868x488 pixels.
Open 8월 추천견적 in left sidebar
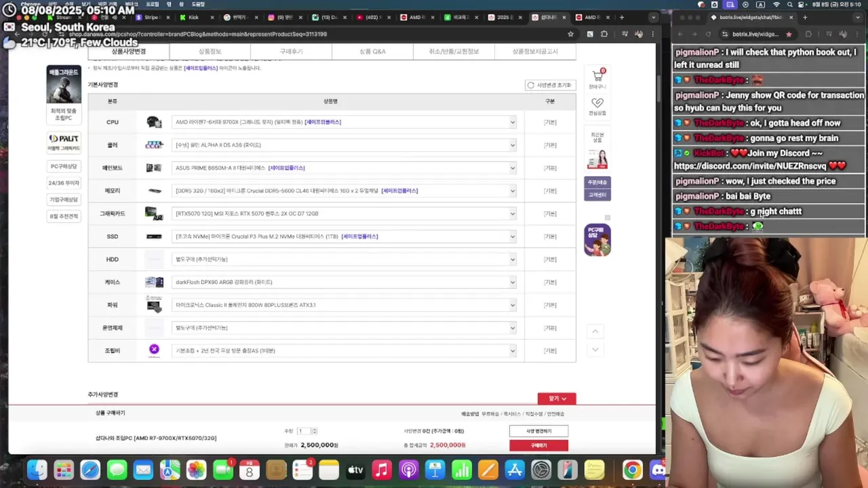(x=64, y=216)
